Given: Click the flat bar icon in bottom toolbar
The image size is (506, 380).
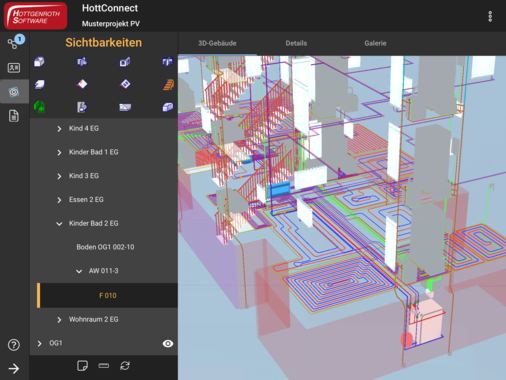Looking at the screenshot, I should (x=104, y=366).
